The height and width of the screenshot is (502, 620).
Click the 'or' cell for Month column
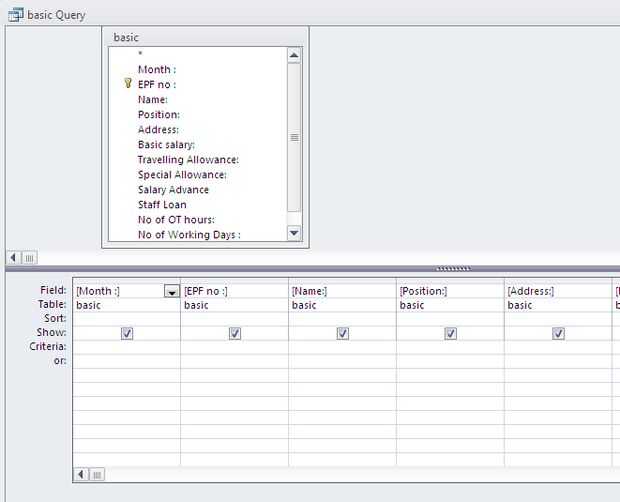[x=127, y=361]
